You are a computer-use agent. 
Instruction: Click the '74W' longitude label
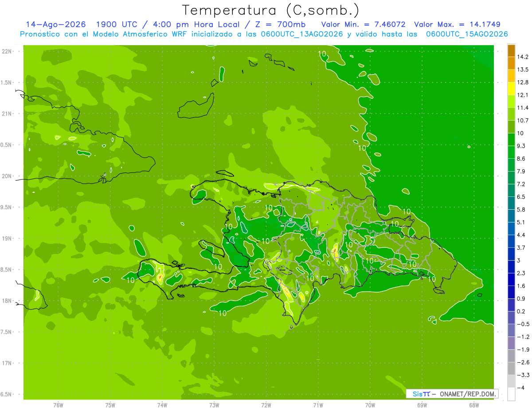(x=162, y=405)
